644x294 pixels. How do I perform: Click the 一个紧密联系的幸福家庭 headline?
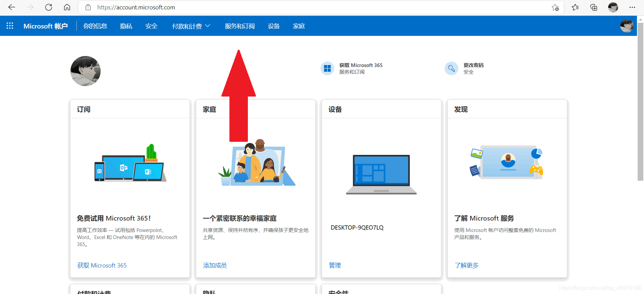pos(239,218)
